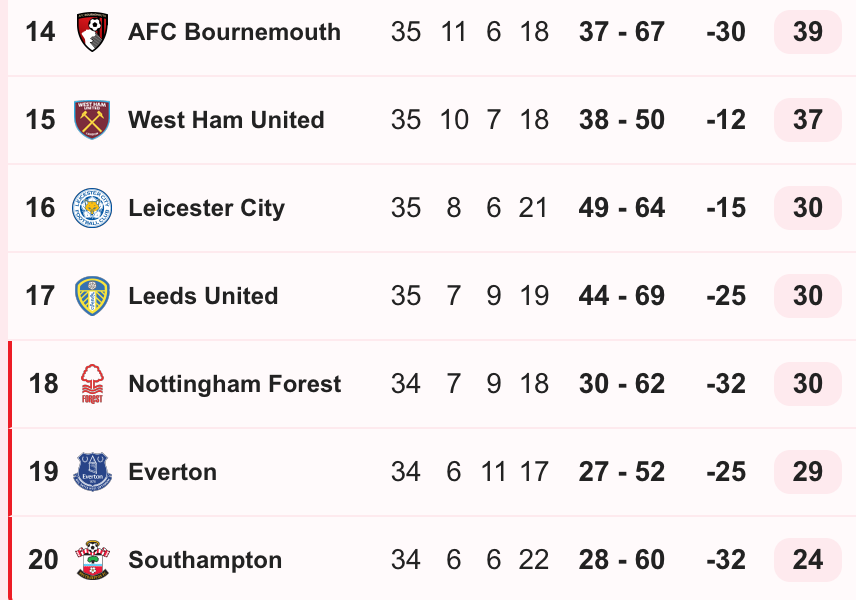Click the AFC Bournemouth club crest
The image size is (856, 600).
pyautogui.click(x=92, y=32)
